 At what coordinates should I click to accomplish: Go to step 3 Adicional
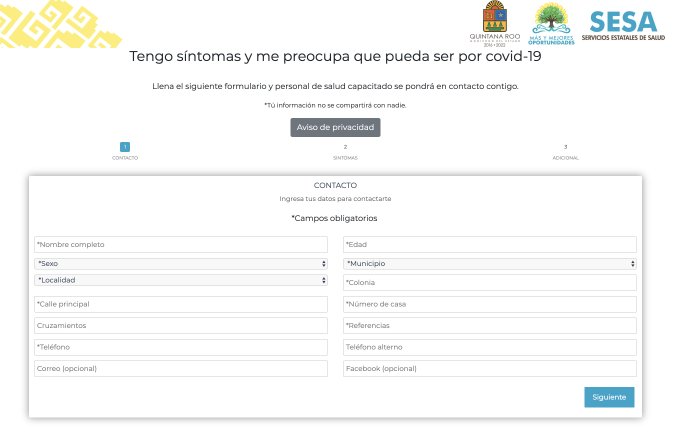(x=566, y=152)
